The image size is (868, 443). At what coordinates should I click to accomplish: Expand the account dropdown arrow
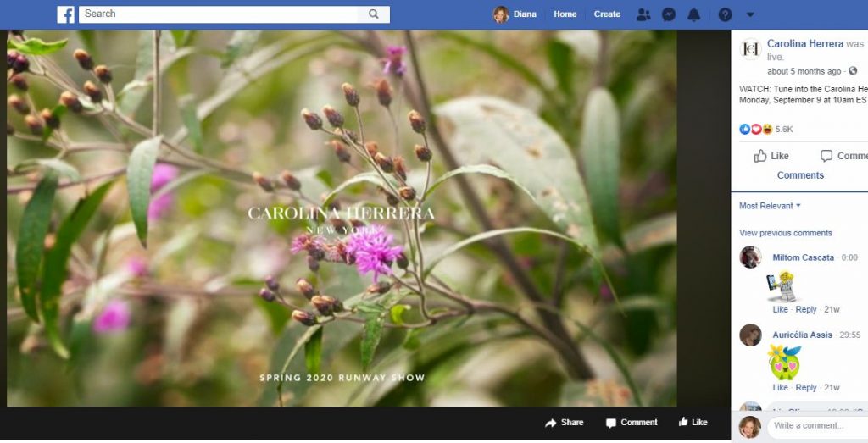coord(750,15)
